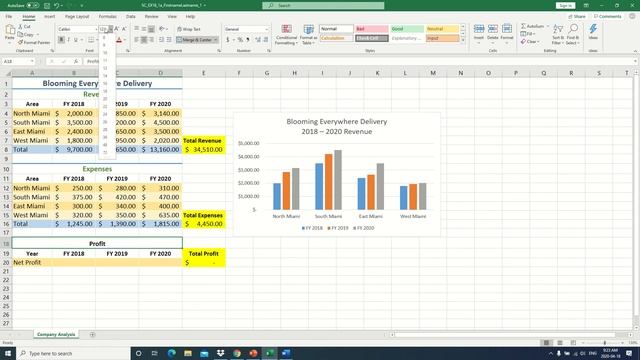Switch to the Insert ribbon tab

(49, 16)
